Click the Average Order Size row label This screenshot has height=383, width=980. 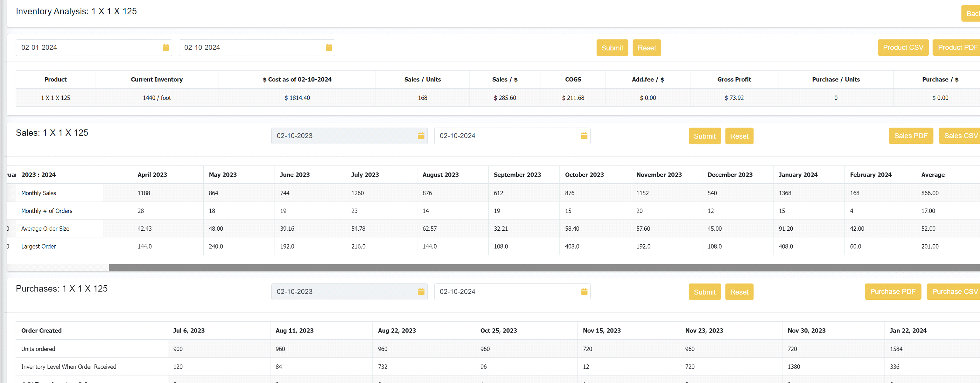tap(45, 229)
